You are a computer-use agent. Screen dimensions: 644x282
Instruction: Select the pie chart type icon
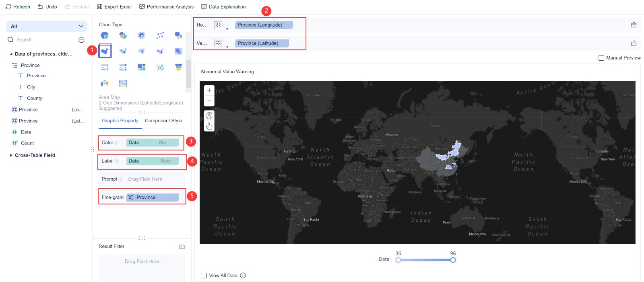pos(105,35)
